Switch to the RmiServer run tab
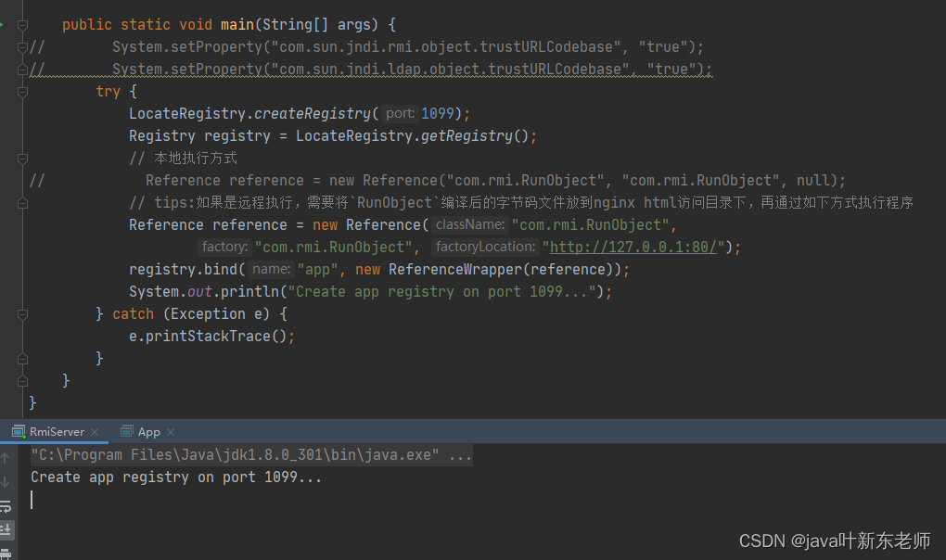 [57, 432]
